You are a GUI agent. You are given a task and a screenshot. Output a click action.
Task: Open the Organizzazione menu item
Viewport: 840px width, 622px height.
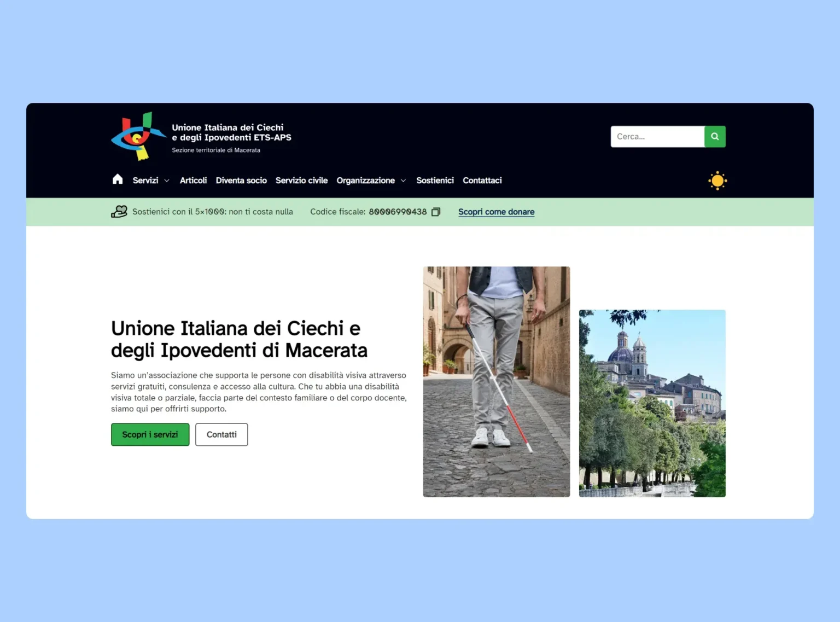(x=365, y=181)
